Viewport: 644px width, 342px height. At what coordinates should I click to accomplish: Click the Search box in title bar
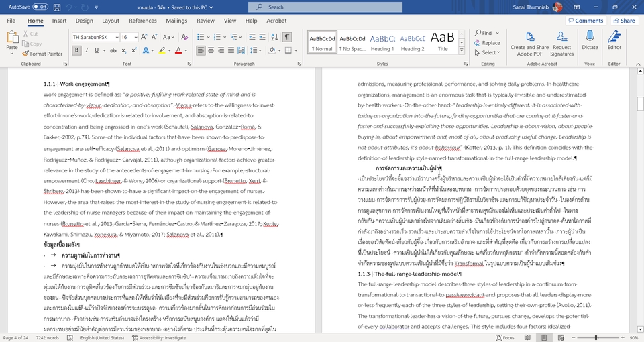pyautogui.click(x=325, y=7)
